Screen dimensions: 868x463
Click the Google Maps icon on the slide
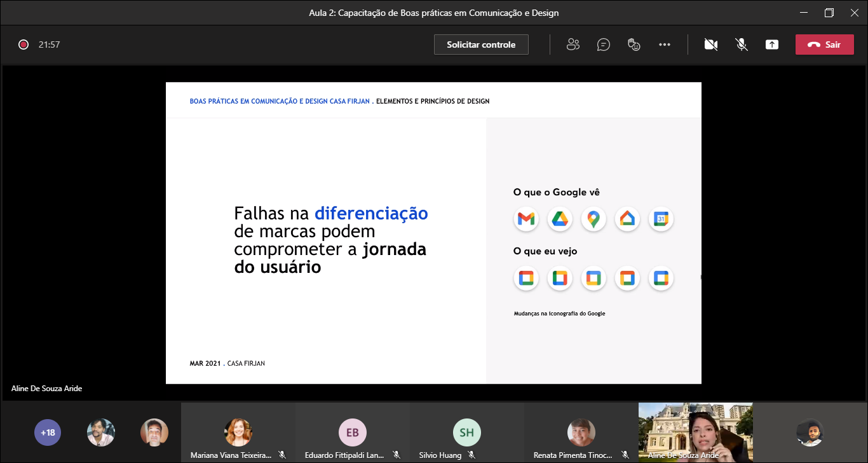[x=593, y=219]
